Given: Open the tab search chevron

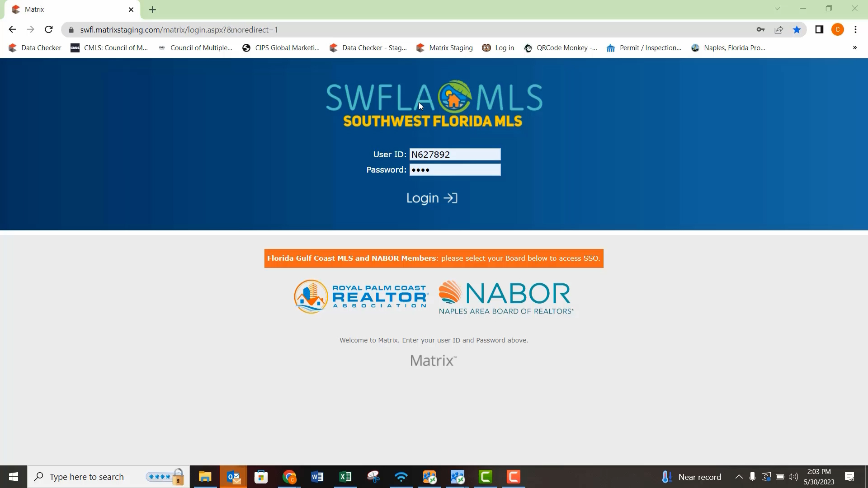Looking at the screenshot, I should coord(777,9).
